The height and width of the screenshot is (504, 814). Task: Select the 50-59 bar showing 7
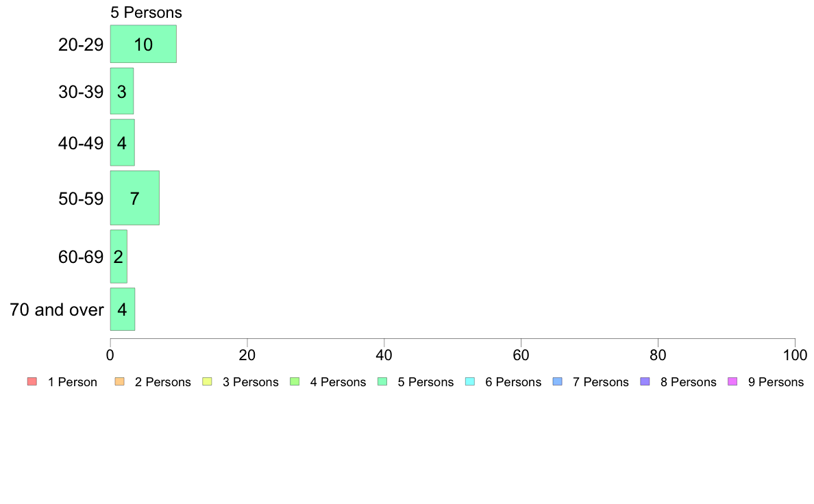[135, 198]
